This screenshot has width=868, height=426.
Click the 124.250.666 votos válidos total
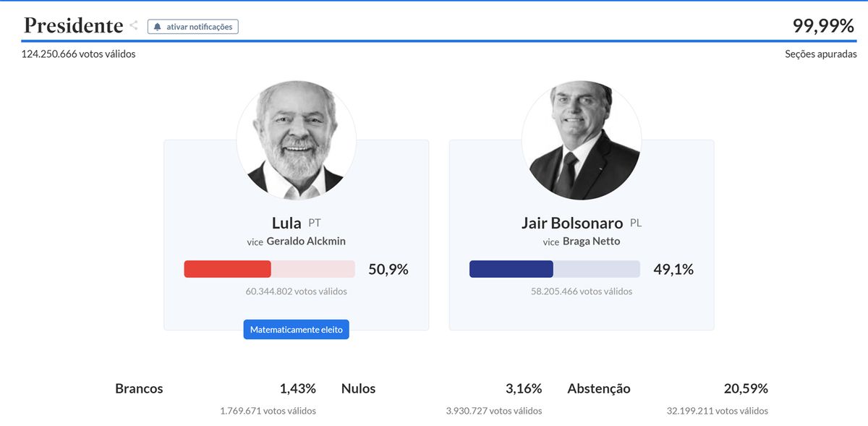[77, 53]
